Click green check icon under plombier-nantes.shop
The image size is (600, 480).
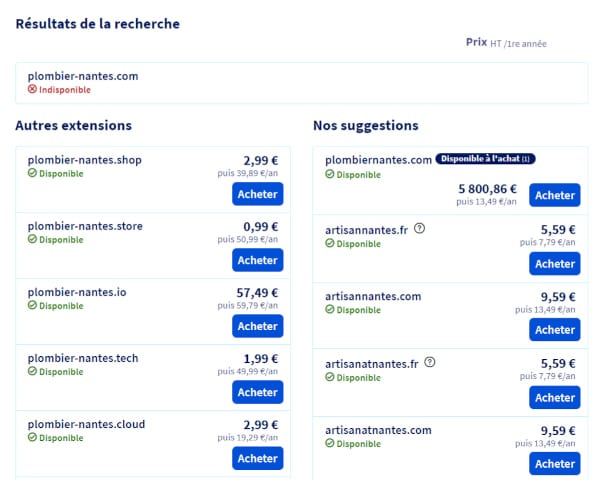click(x=32, y=174)
